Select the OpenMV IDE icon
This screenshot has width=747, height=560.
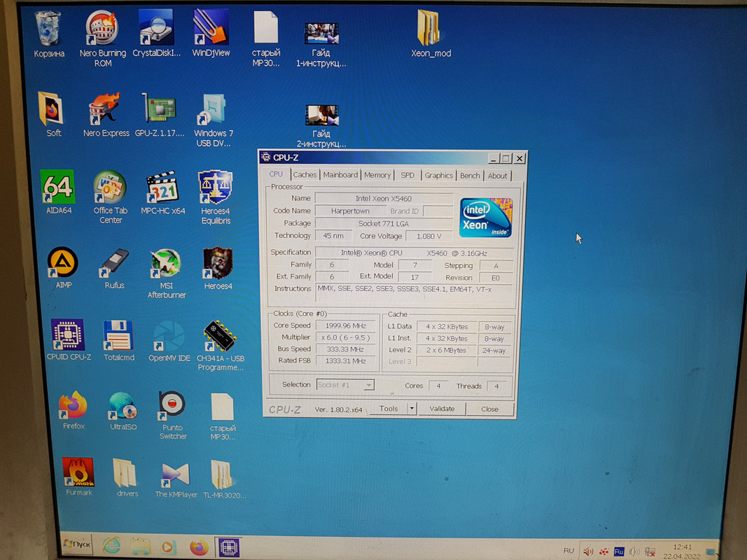[169, 341]
